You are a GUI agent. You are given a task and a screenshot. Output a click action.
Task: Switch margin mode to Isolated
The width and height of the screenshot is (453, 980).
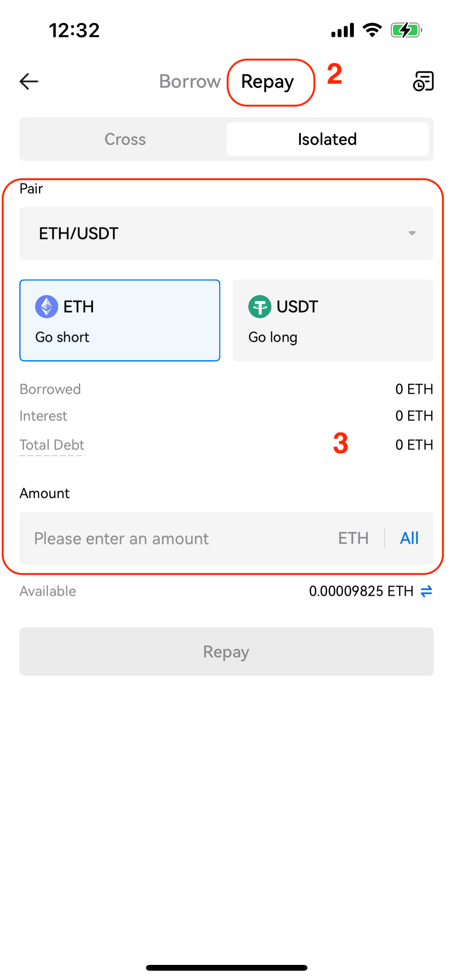click(327, 139)
